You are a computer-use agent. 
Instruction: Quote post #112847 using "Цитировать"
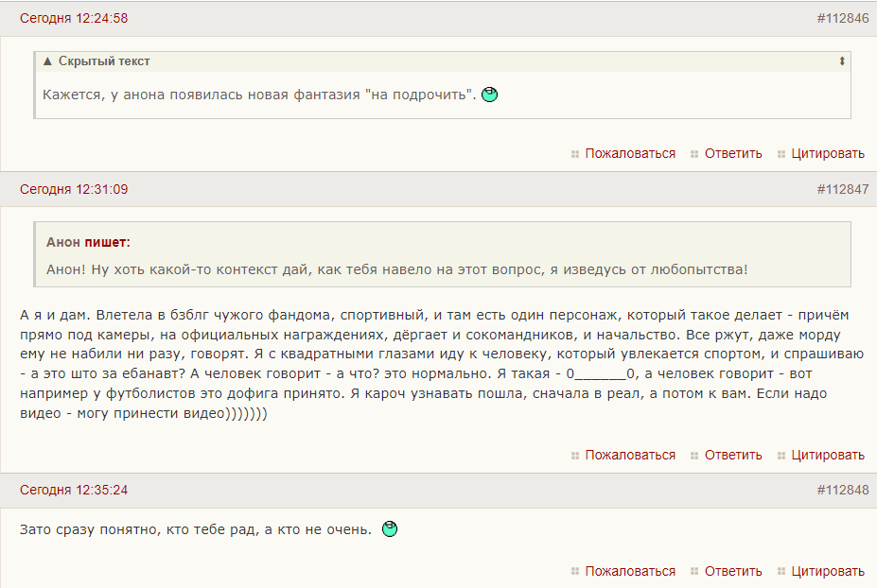click(x=828, y=455)
